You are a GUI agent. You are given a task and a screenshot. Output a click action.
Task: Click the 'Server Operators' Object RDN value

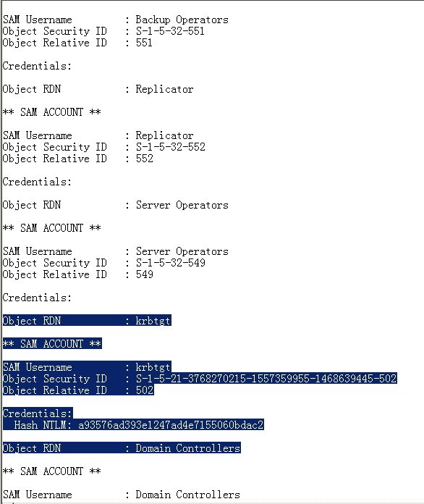coord(182,205)
